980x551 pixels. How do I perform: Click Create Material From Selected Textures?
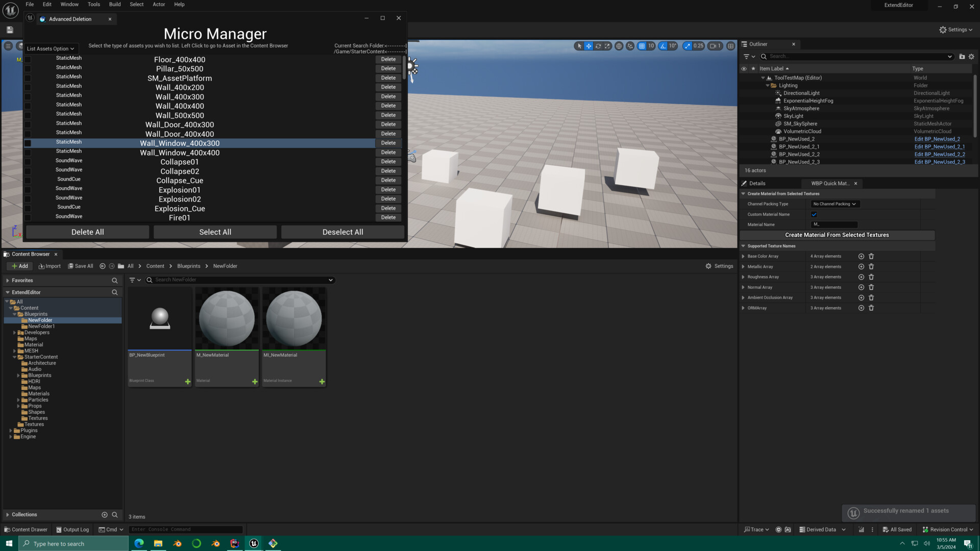pos(837,235)
